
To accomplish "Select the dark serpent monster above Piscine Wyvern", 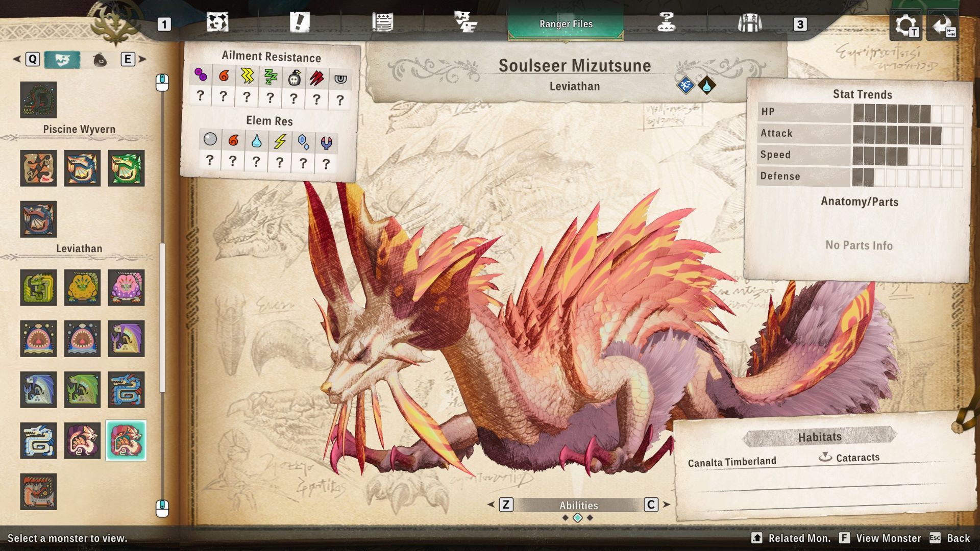I will [38, 100].
